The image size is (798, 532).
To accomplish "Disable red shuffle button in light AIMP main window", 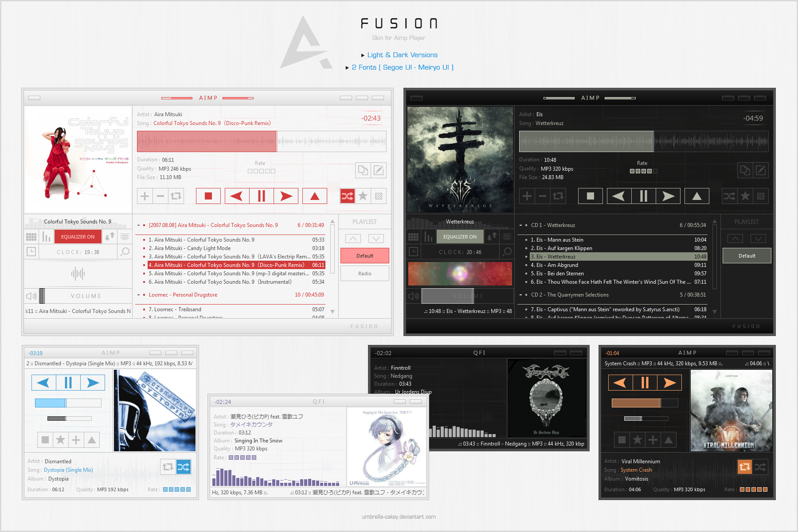I will pos(348,196).
